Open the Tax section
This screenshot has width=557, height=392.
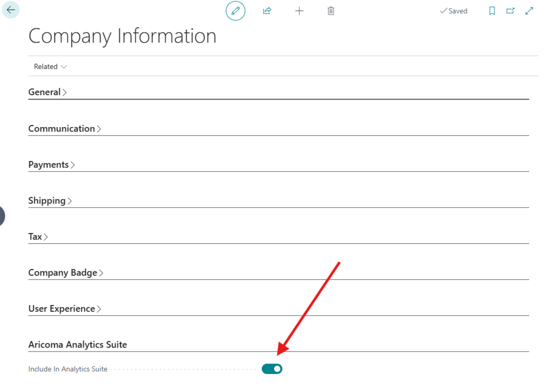(x=37, y=236)
